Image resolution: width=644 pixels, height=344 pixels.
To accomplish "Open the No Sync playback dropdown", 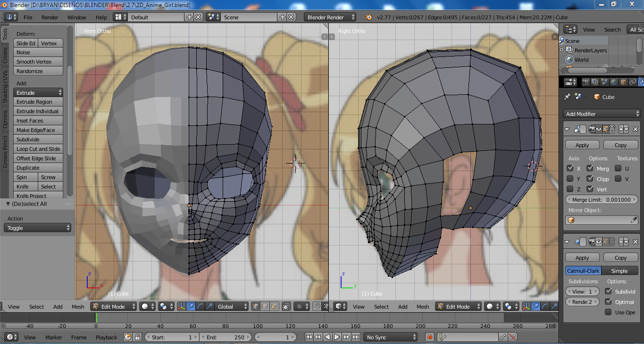I will [390, 337].
